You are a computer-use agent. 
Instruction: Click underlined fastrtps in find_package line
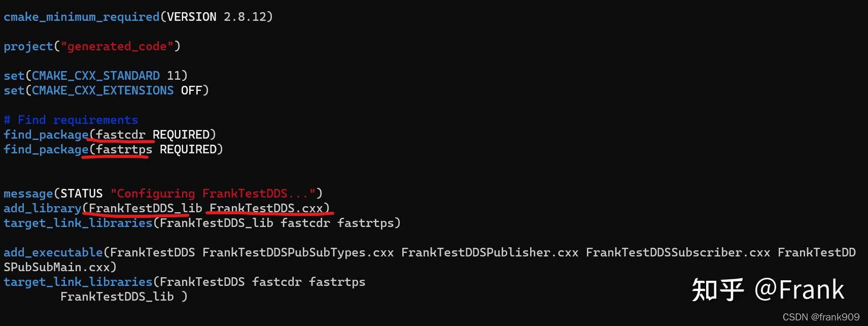[x=124, y=149]
